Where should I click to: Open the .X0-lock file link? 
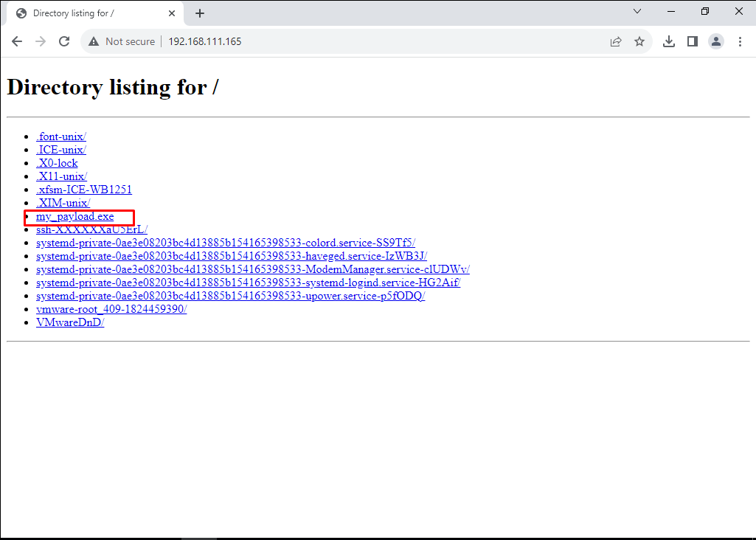[57, 163]
